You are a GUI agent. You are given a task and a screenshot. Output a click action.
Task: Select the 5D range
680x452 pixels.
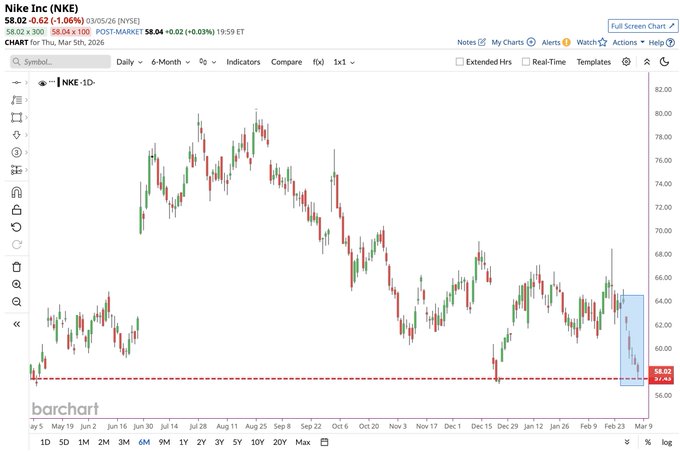64,442
